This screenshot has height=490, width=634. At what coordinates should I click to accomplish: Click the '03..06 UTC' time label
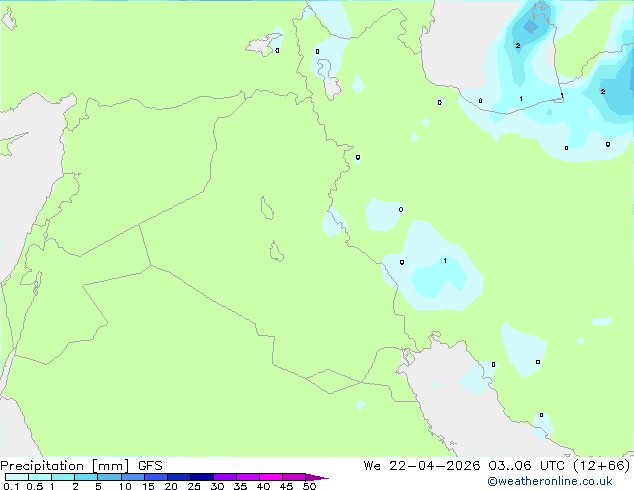click(x=525, y=465)
